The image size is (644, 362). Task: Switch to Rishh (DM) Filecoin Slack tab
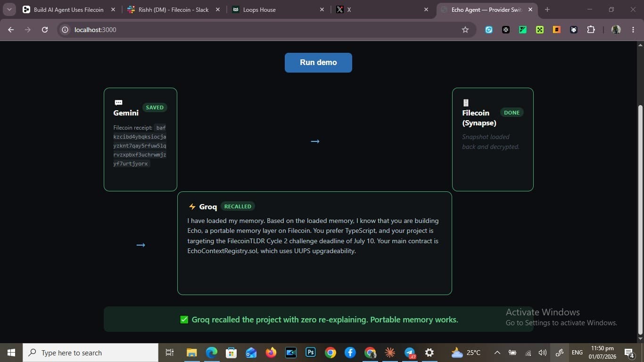click(173, 9)
